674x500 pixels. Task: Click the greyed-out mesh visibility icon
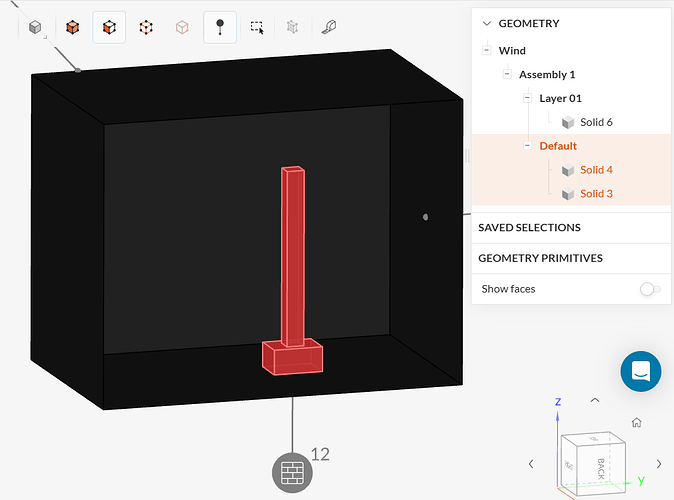[x=292, y=28]
